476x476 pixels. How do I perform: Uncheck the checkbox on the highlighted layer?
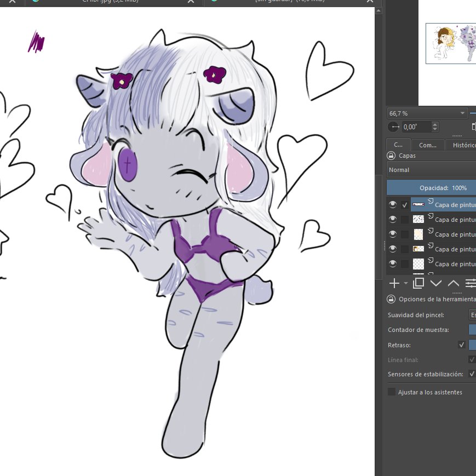(405, 205)
